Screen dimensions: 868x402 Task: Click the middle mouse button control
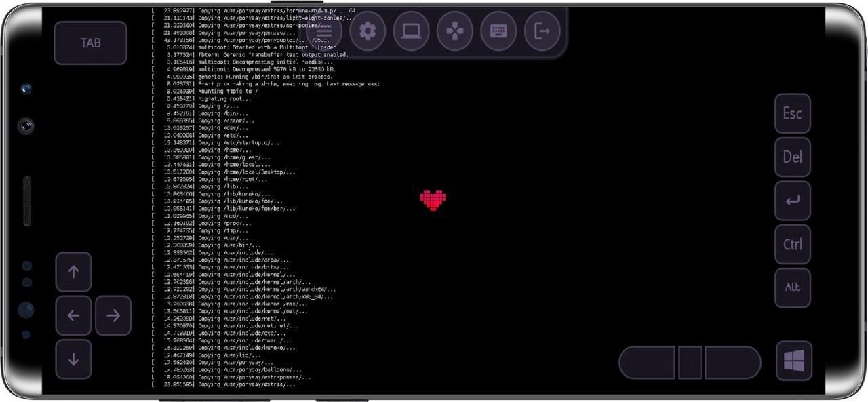tap(688, 363)
